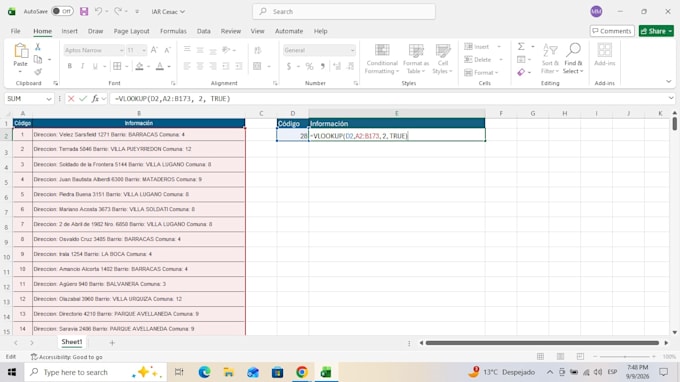Click the Paste clipboard icon

pos(20,51)
